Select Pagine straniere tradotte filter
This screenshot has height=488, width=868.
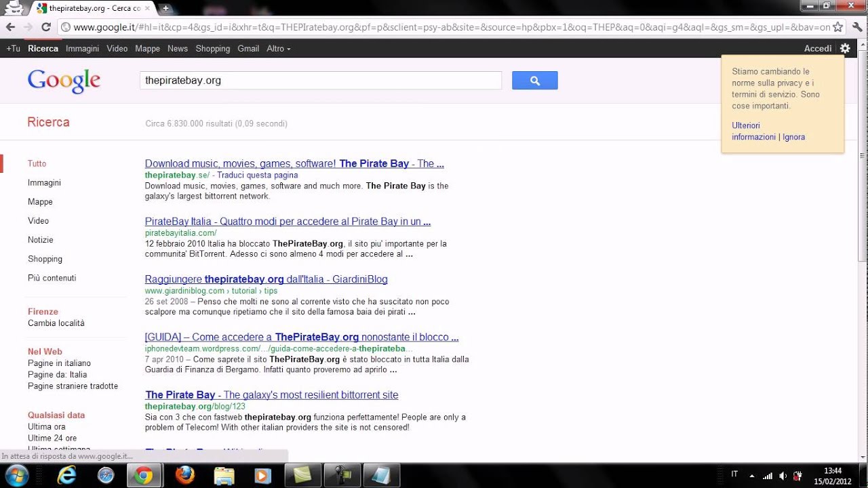(x=73, y=386)
